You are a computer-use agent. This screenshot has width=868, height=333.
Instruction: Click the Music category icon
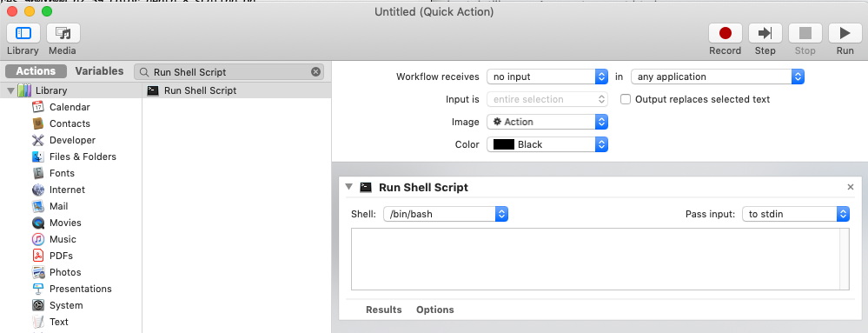[x=38, y=239]
